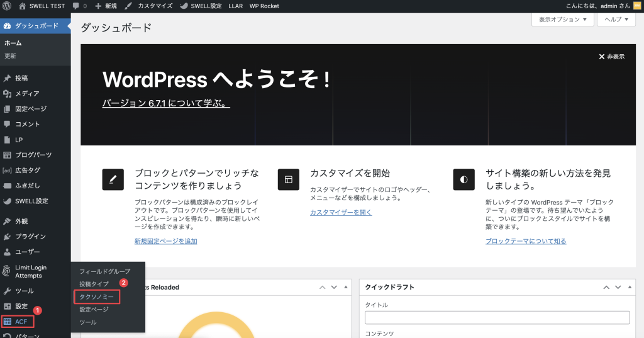Focus the タイトル input field
The width and height of the screenshot is (644, 338).
click(497, 317)
